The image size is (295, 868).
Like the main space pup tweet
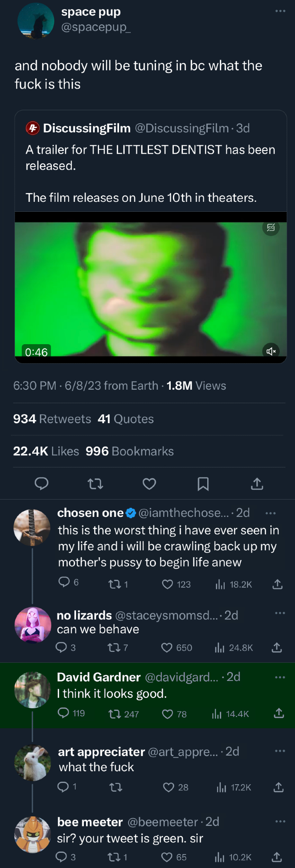[149, 483]
